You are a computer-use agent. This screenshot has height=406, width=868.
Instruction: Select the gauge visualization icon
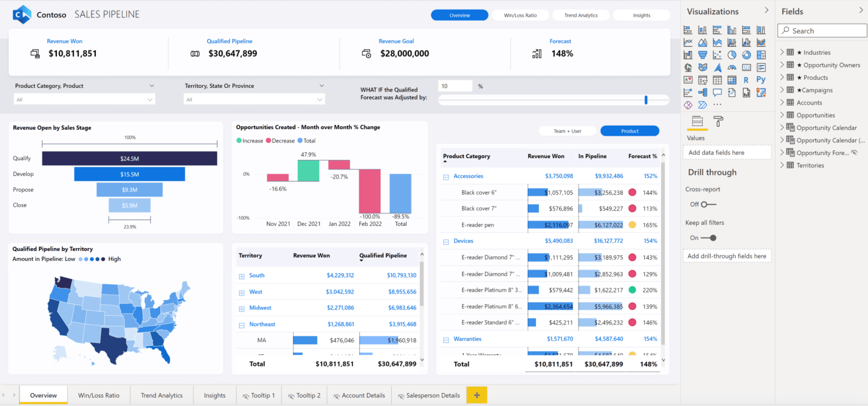point(732,67)
